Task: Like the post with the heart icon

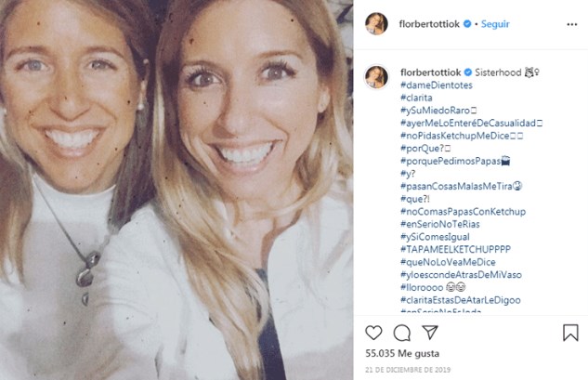Action: [x=374, y=333]
